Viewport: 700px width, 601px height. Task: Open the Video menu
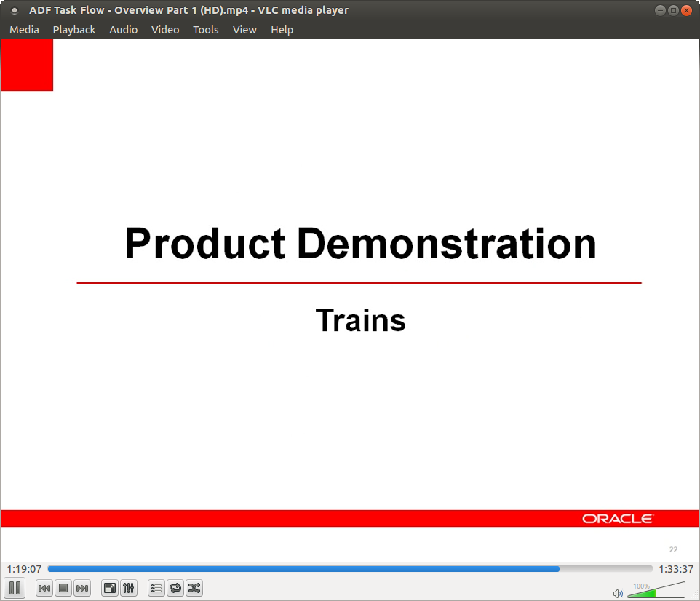[x=165, y=30]
